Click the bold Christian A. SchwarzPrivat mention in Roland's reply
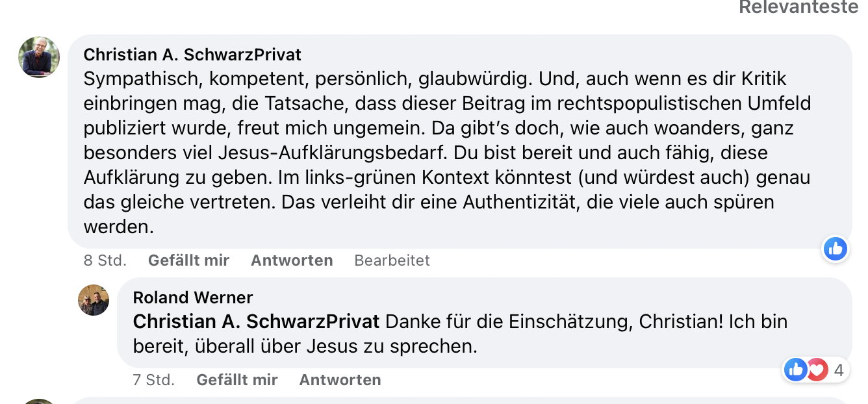 pyautogui.click(x=256, y=322)
